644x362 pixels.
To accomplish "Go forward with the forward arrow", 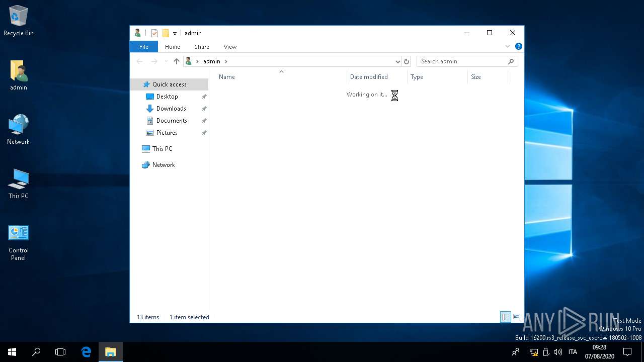I will (154, 61).
